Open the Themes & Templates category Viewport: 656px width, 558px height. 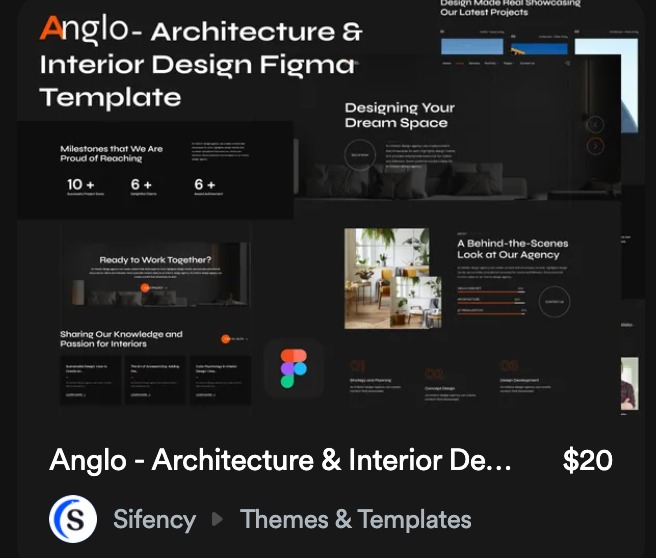click(x=355, y=520)
